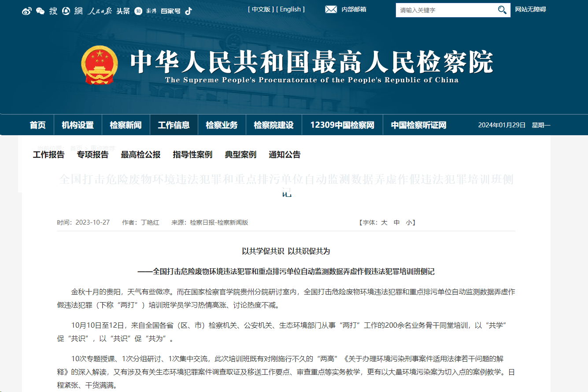Focus the keyword search input box
Image resolution: width=588 pixels, height=392 pixels.
(445, 10)
